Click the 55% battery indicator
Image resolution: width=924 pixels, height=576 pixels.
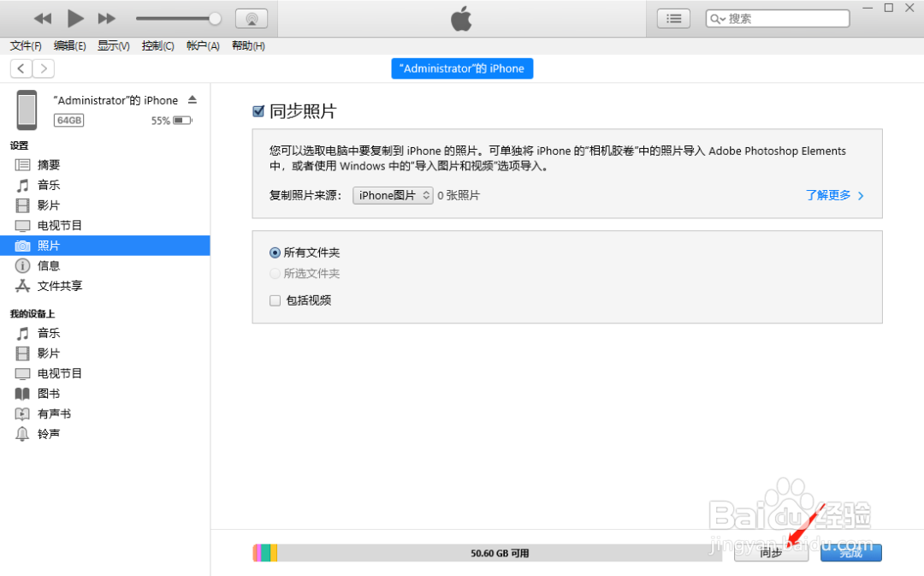coord(171,121)
